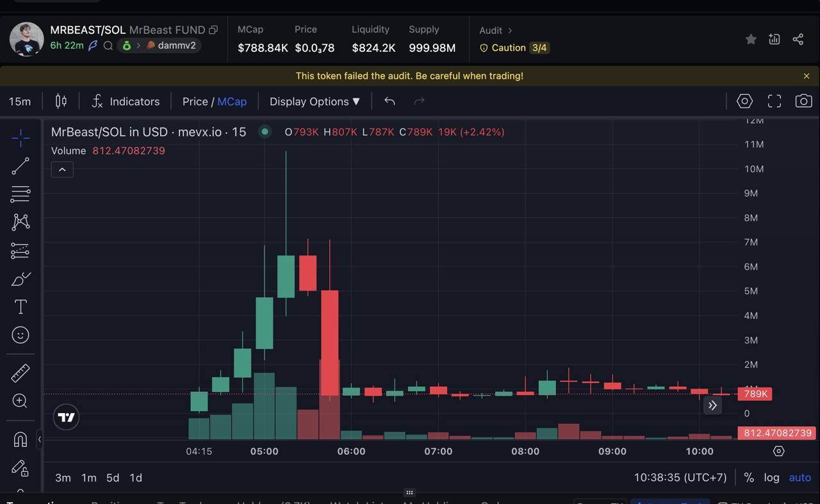
Task: Take a chart snapshot with camera
Action: [x=803, y=101]
